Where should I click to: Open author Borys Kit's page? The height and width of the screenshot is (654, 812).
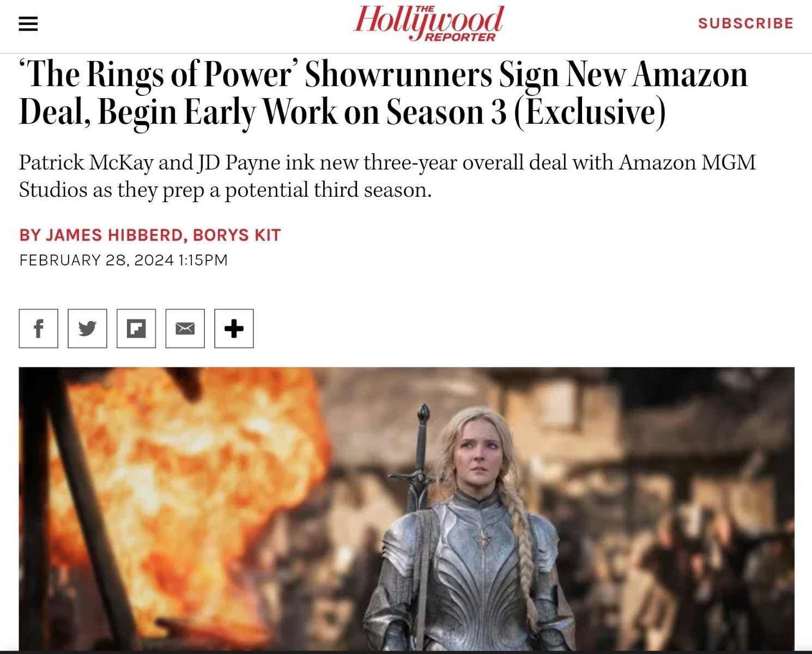(x=237, y=235)
